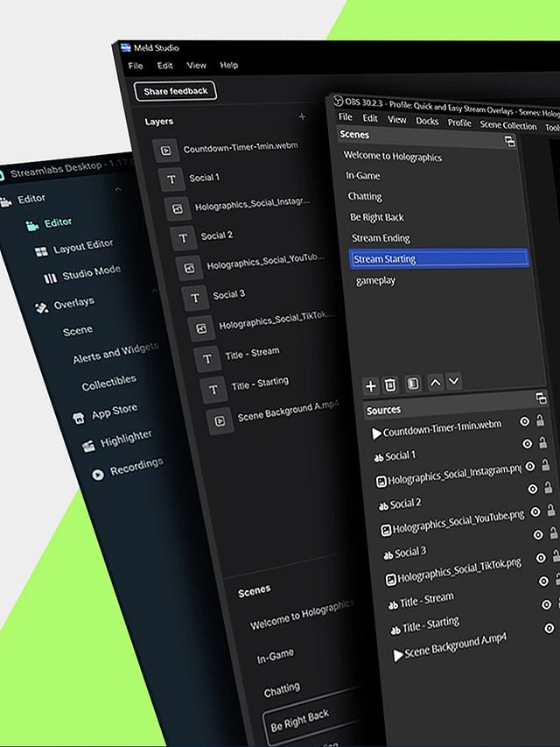Open the View menu in Meld Studio
This screenshot has height=747, width=560.
point(196,66)
